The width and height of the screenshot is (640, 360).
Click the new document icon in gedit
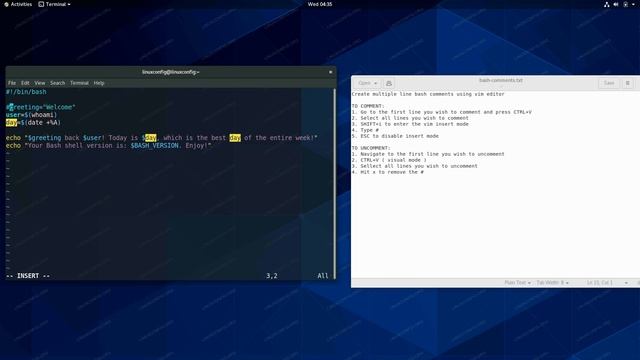click(389, 83)
